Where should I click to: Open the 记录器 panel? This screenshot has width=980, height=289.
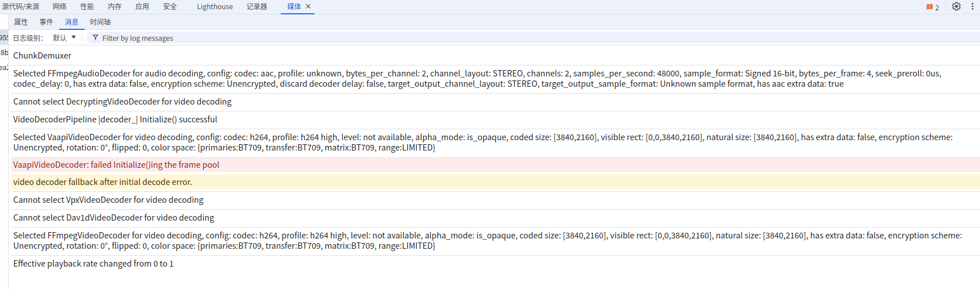pos(257,7)
